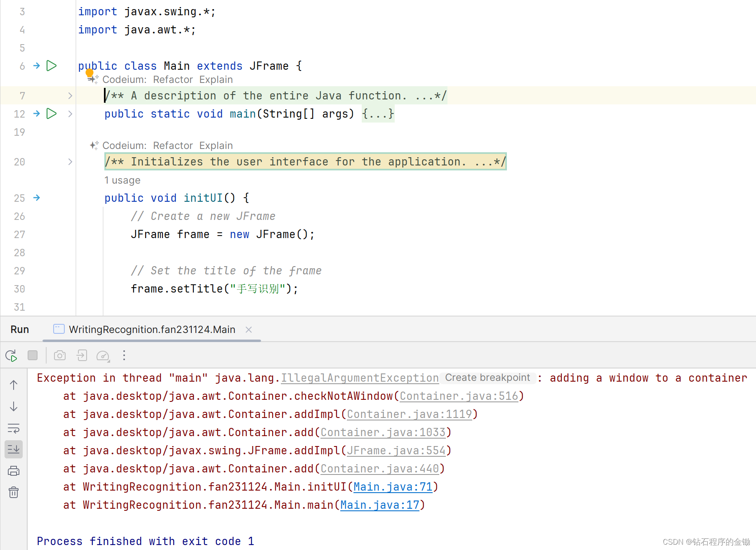Open the Run tool window label

coord(20,329)
